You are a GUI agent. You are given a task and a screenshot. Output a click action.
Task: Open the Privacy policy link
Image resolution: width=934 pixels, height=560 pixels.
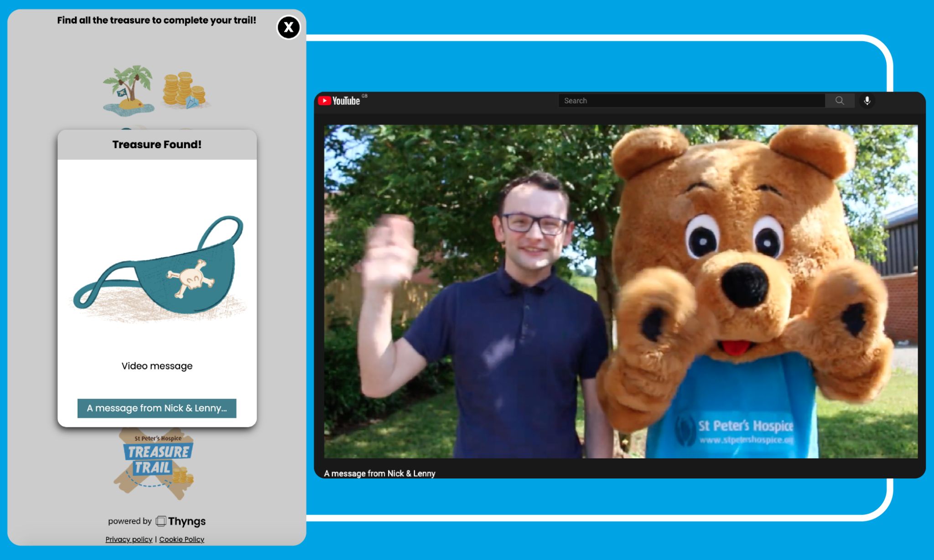click(129, 539)
